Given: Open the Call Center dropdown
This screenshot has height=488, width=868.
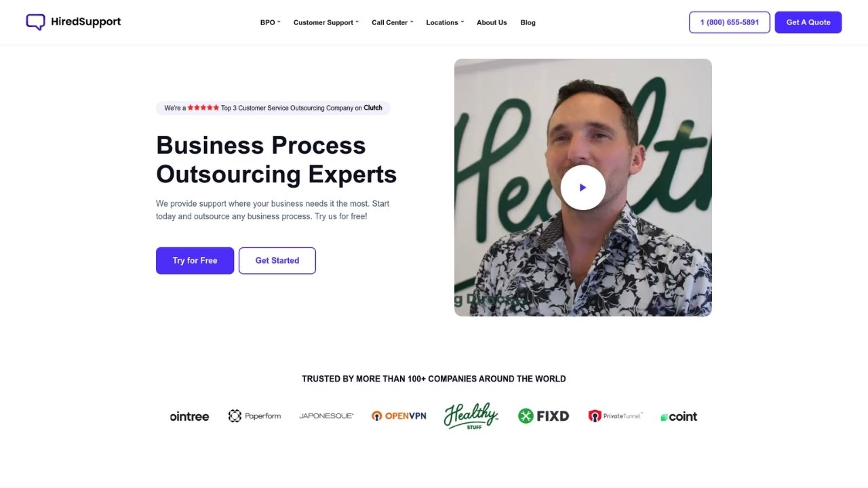Looking at the screenshot, I should (392, 22).
